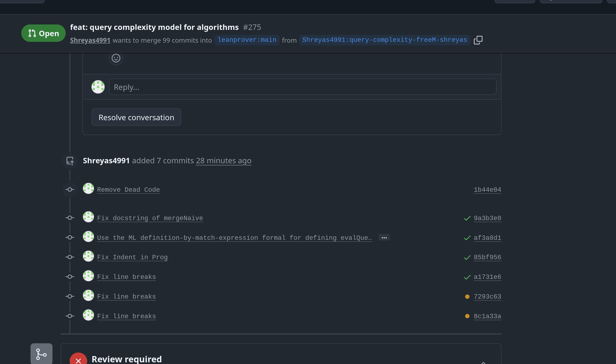Open Fix docstring of mergeNaive commit
616x364 pixels.
(150, 218)
